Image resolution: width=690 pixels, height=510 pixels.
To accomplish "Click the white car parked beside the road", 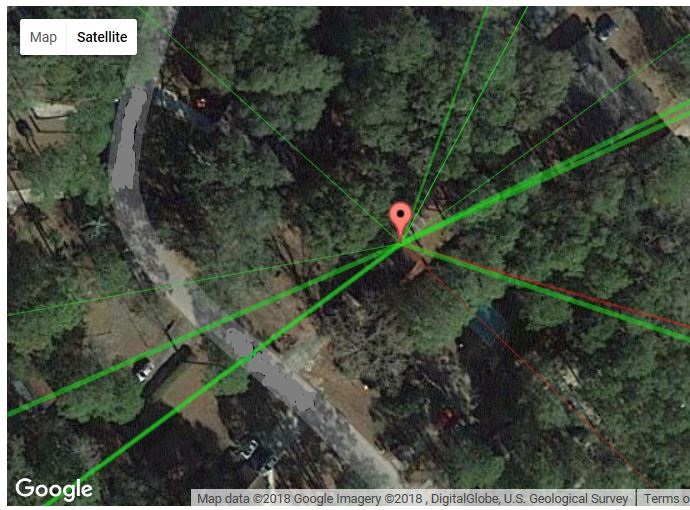I will click(143, 370).
